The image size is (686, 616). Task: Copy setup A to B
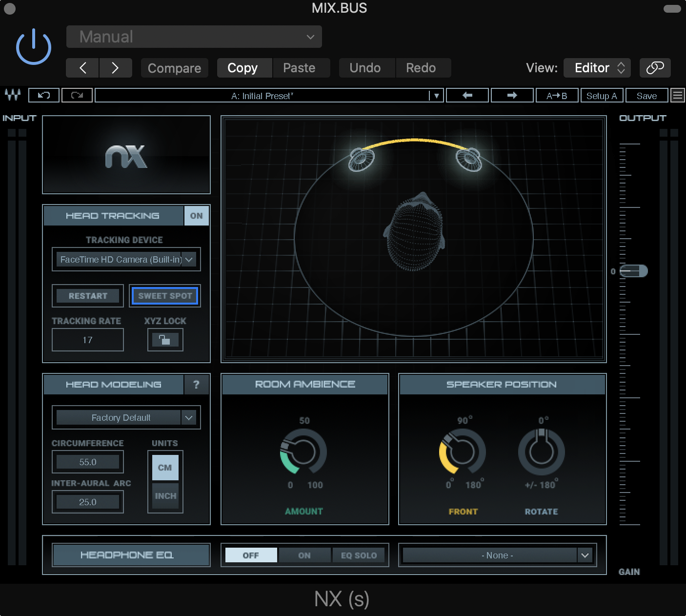pyautogui.click(x=557, y=95)
